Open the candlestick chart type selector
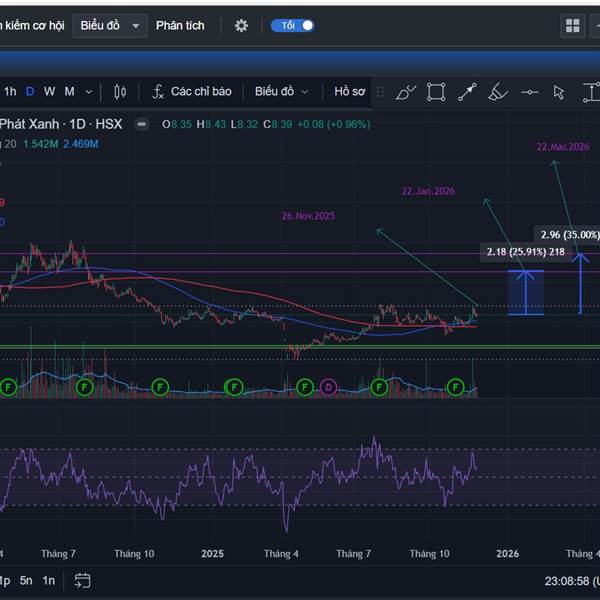The height and width of the screenshot is (600, 600). (x=120, y=92)
